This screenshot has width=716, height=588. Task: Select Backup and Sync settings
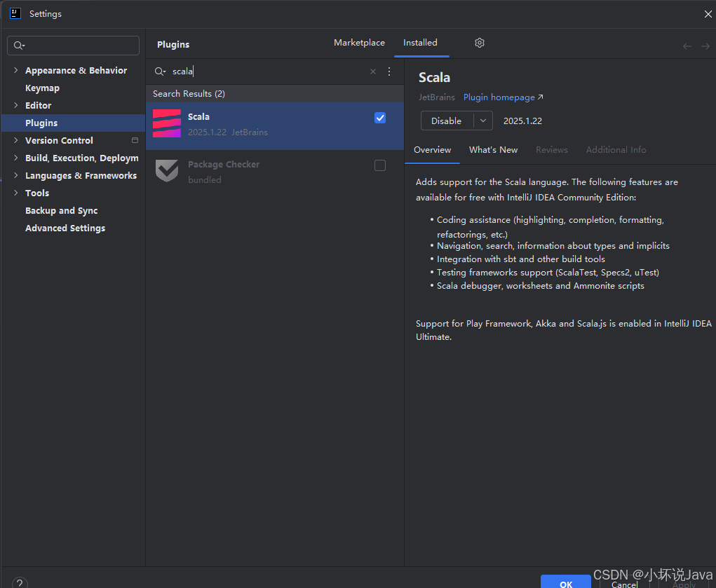point(61,210)
